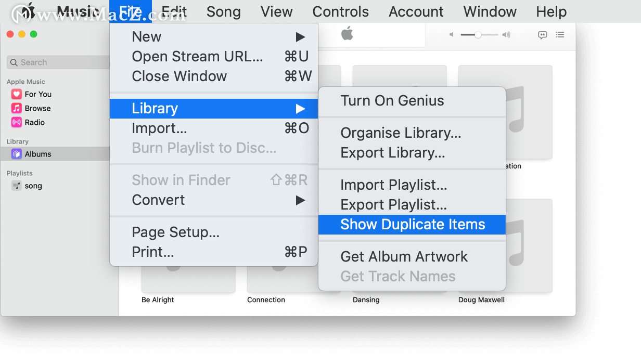Mute via the low volume speaker icon
Image resolution: width=641 pixels, height=364 pixels.
[x=452, y=35]
